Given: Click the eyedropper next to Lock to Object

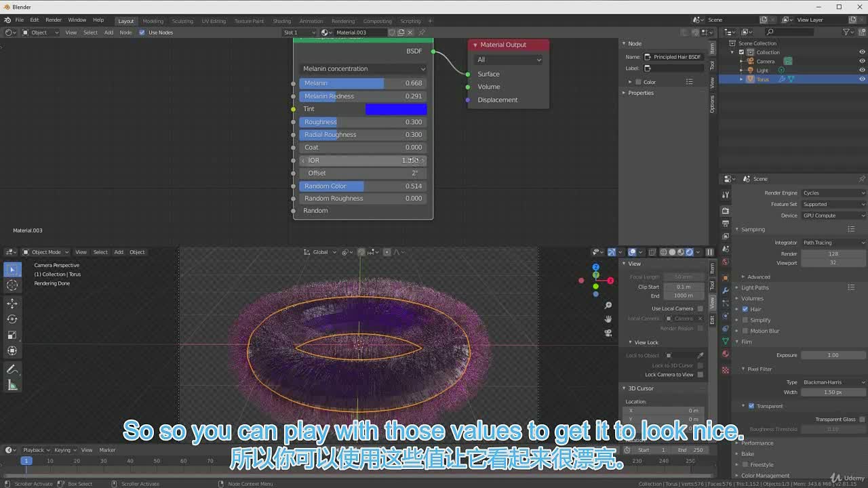Looking at the screenshot, I should click(x=701, y=355).
